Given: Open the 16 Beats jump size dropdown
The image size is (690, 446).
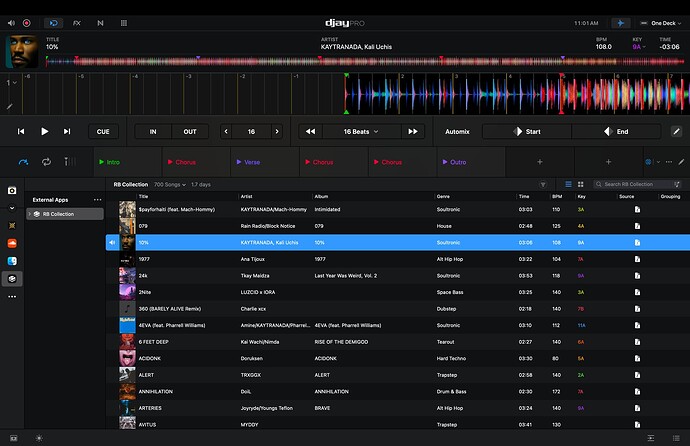Looking at the screenshot, I should click(361, 132).
